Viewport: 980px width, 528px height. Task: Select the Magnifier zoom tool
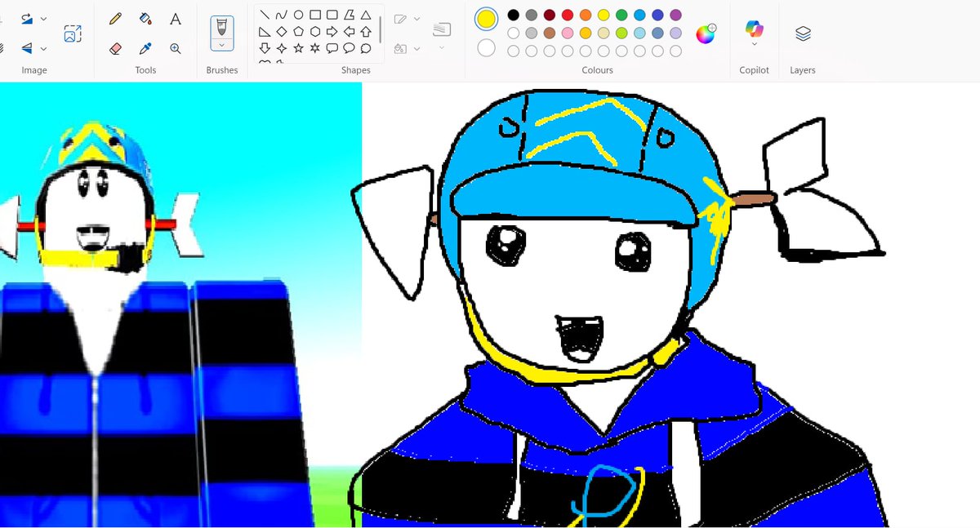(176, 49)
